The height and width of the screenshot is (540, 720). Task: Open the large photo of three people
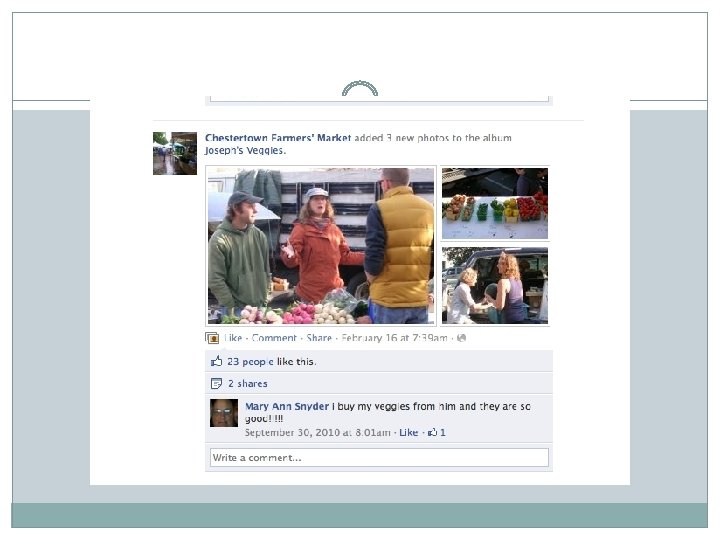pos(321,246)
